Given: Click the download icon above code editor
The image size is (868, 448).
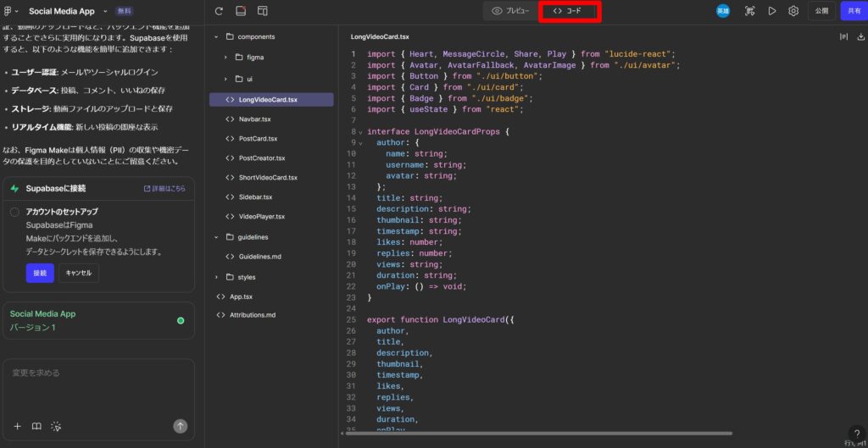Looking at the screenshot, I should point(861,36).
